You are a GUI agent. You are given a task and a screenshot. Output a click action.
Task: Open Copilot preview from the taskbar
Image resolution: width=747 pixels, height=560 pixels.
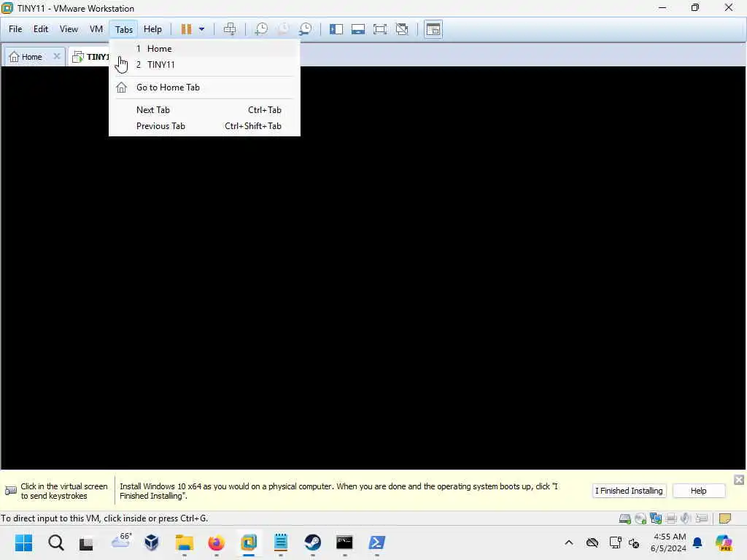point(724,542)
